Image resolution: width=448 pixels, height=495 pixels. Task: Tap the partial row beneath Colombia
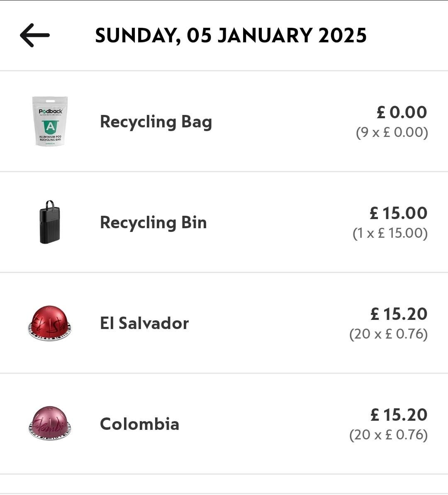tap(224, 485)
